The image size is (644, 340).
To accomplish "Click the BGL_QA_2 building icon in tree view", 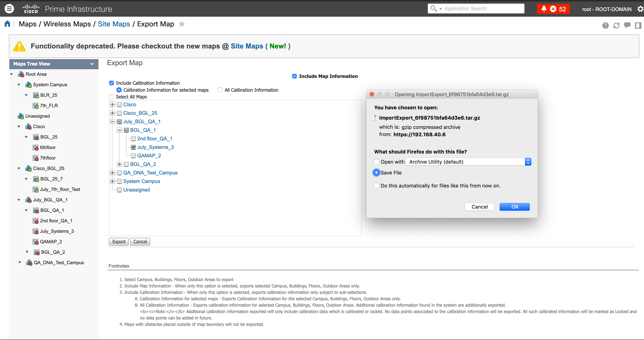I will pyautogui.click(x=36, y=252).
